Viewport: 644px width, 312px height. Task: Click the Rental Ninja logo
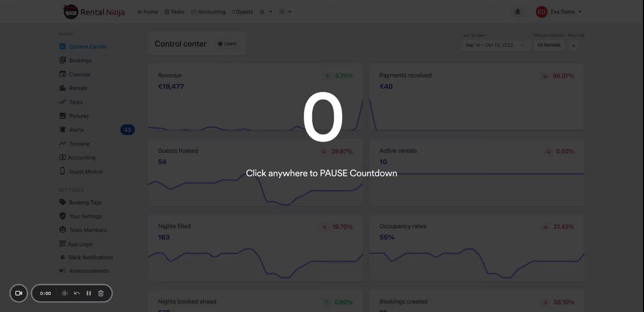point(94,12)
